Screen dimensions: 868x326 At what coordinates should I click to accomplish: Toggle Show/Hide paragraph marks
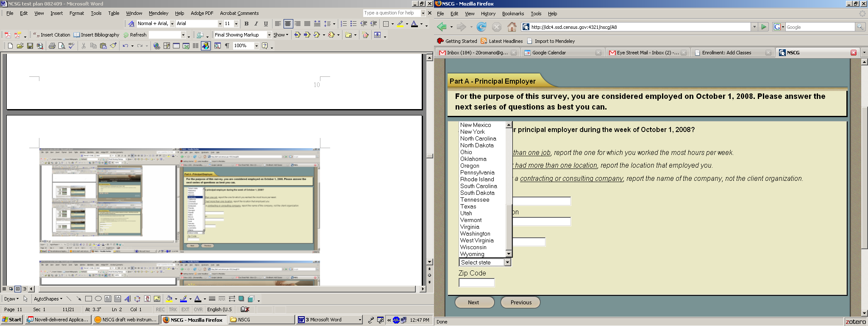tap(227, 46)
